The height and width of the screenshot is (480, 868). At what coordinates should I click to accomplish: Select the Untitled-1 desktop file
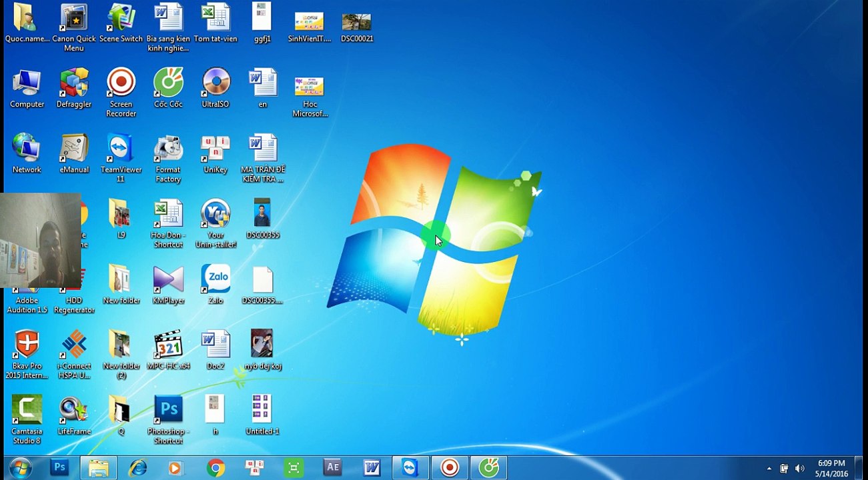coord(262,415)
